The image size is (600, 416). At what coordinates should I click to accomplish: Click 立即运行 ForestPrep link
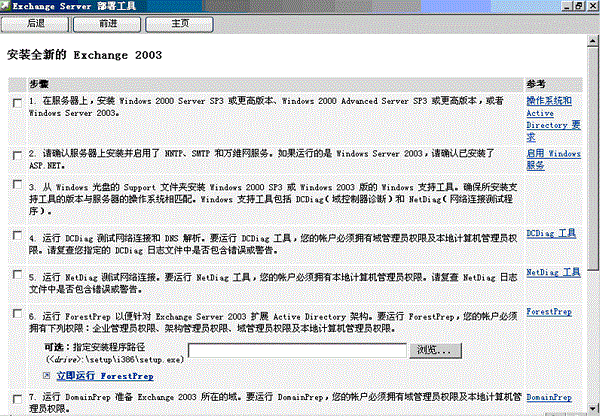105,376
